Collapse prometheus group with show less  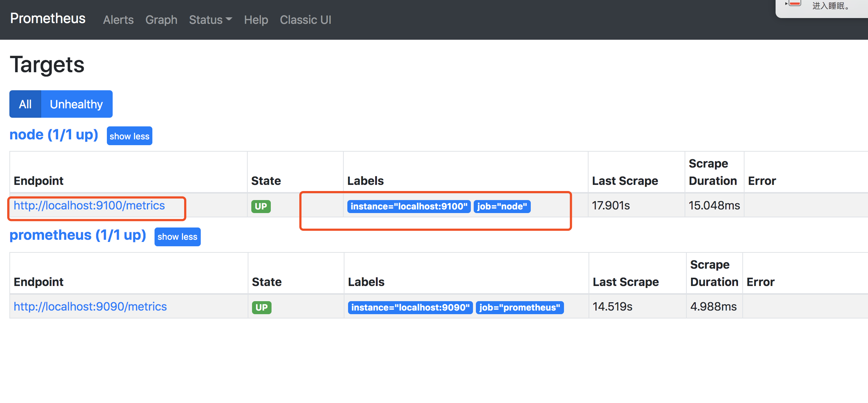point(178,237)
